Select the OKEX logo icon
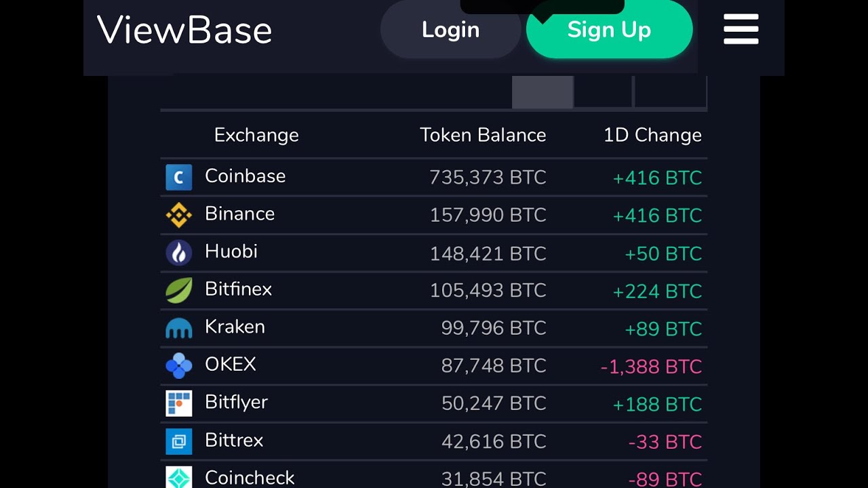 click(178, 365)
